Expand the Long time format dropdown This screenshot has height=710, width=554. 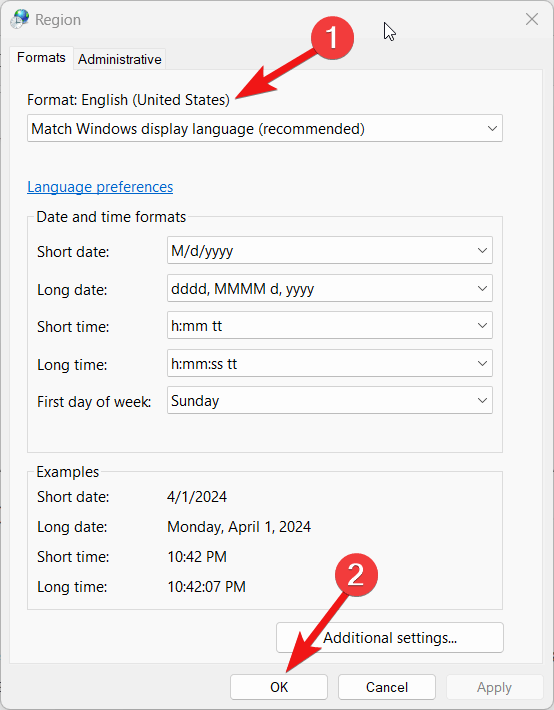click(330, 364)
